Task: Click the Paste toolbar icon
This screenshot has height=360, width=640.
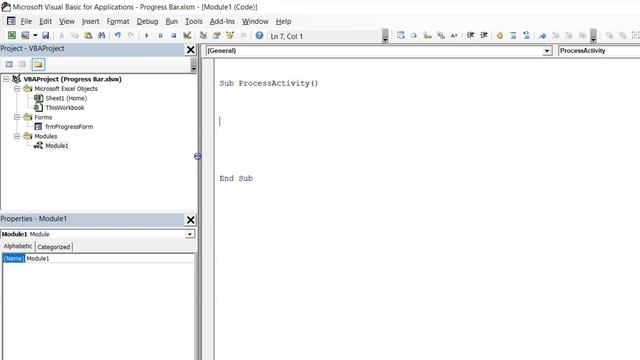Action: point(88,36)
